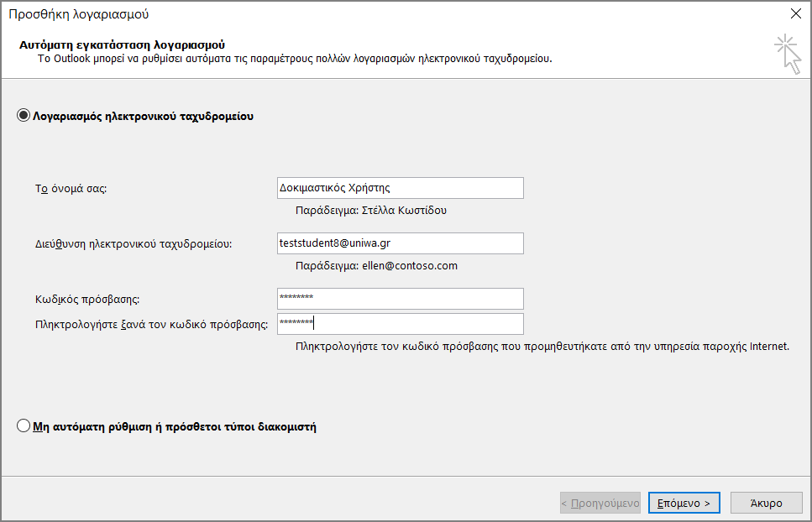This screenshot has width=812, height=522.
Task: Click the teststudent8@uniwa.gr email field
Action: click(401, 243)
